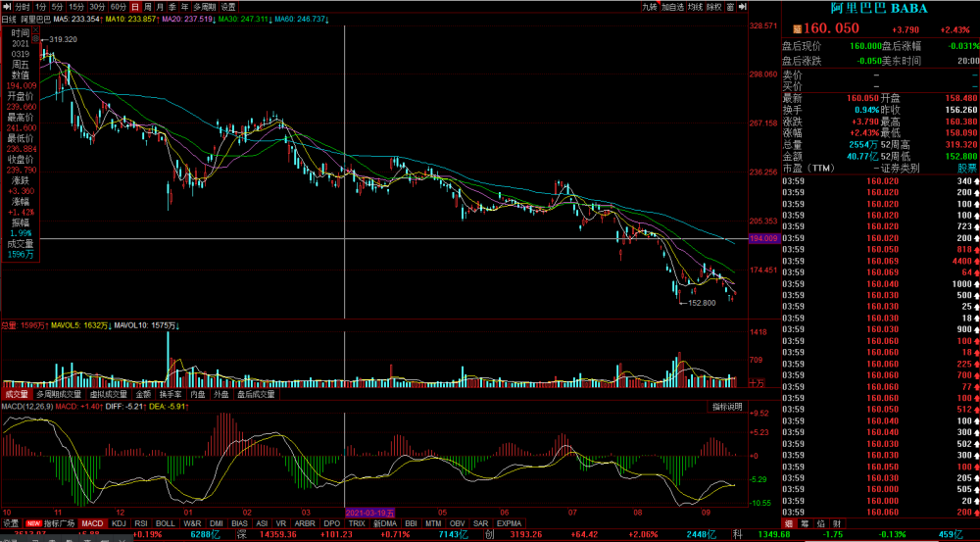980x542 pixels.
Task: Click the 延 delay badge beside price 160.050
Action: click(x=798, y=28)
